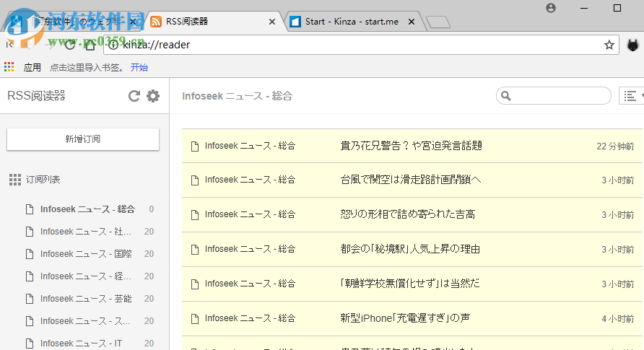
Task: Click site info icon in address bar
Action: pyautogui.click(x=113, y=45)
